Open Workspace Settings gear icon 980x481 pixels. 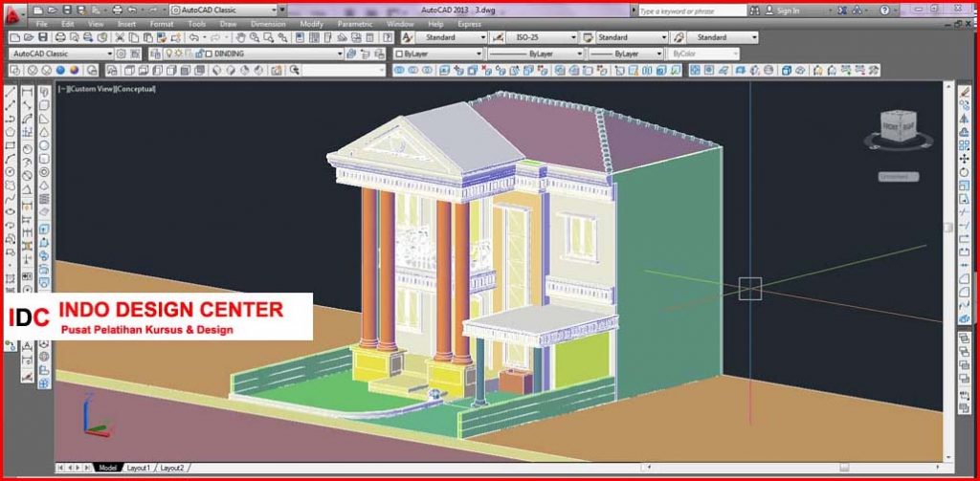122,54
